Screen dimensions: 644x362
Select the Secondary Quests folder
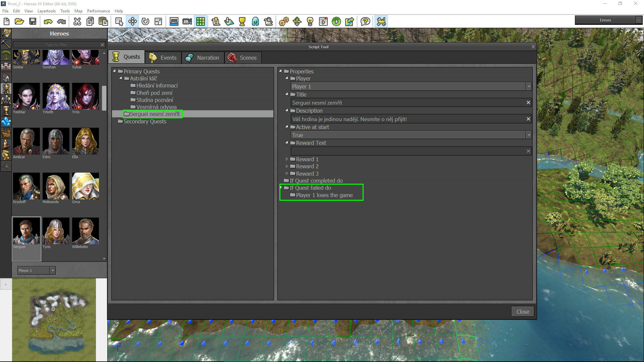(x=145, y=121)
